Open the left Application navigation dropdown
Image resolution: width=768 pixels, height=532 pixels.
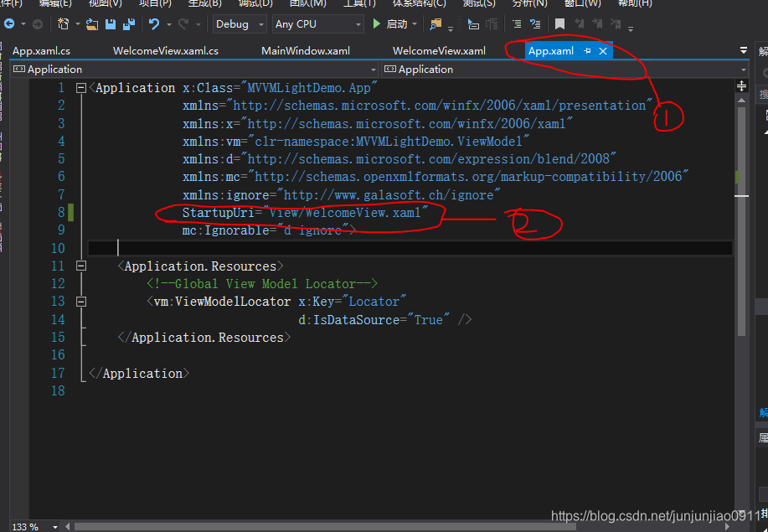(194, 69)
